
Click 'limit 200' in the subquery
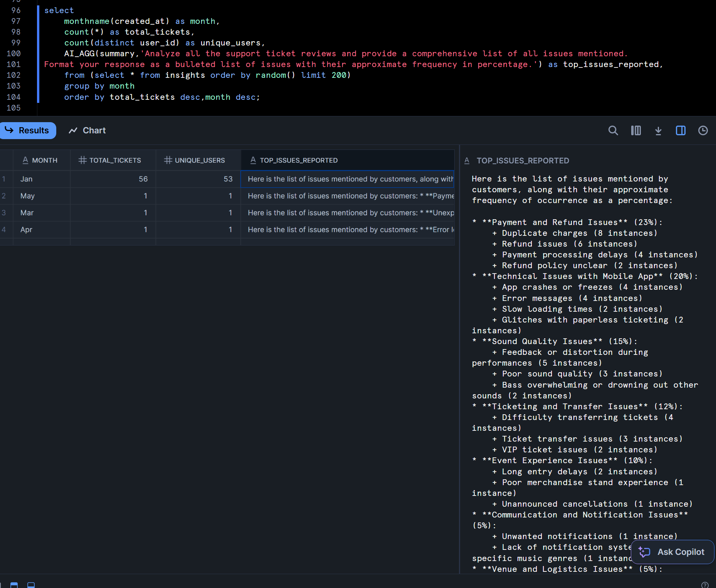324,75
